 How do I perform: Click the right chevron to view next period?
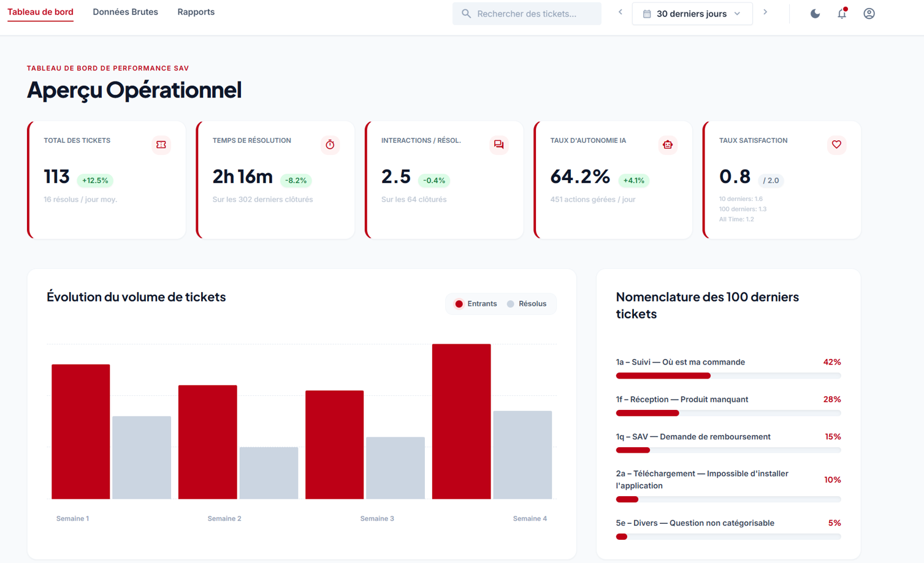tap(765, 12)
